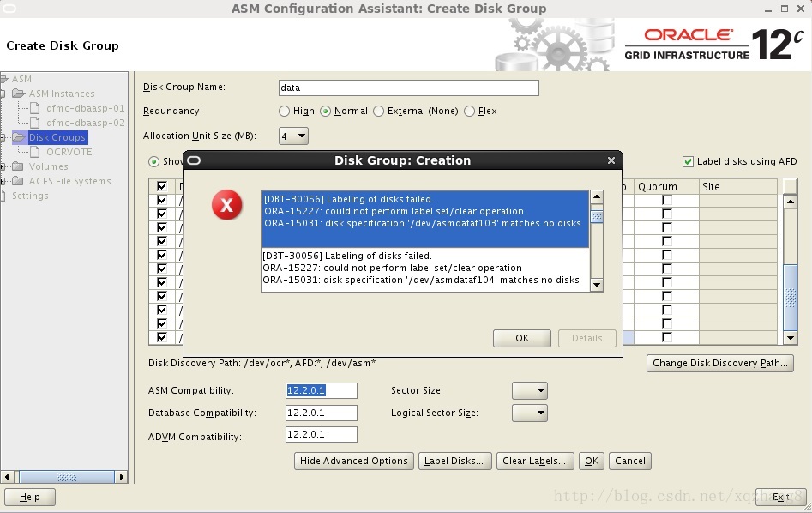Click the main window menu icon in the title bar
The height and width of the screenshot is (513, 812).
click(x=9, y=9)
